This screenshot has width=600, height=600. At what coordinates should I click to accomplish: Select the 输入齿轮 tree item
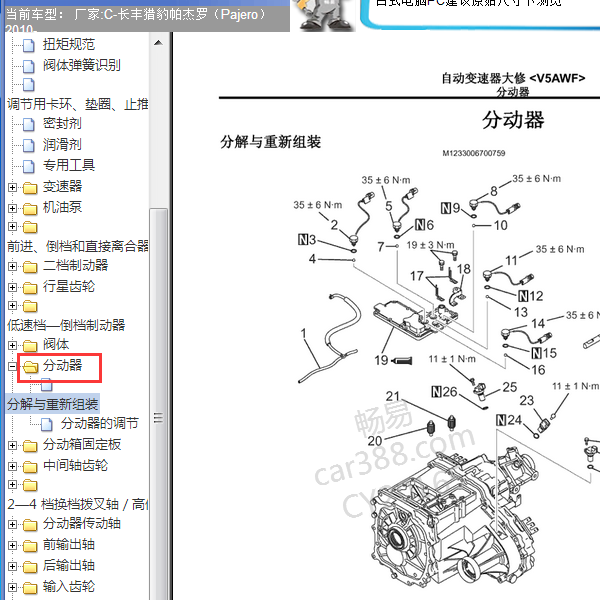coord(68,586)
